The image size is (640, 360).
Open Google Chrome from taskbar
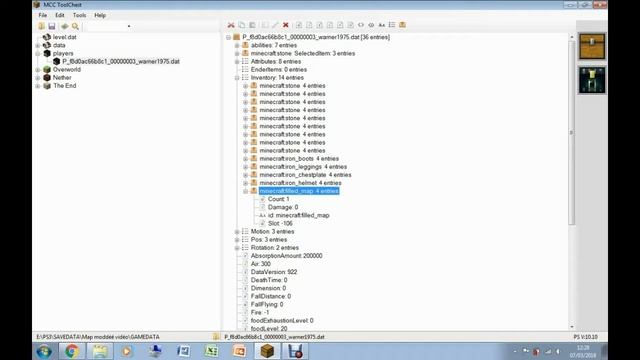point(72,351)
